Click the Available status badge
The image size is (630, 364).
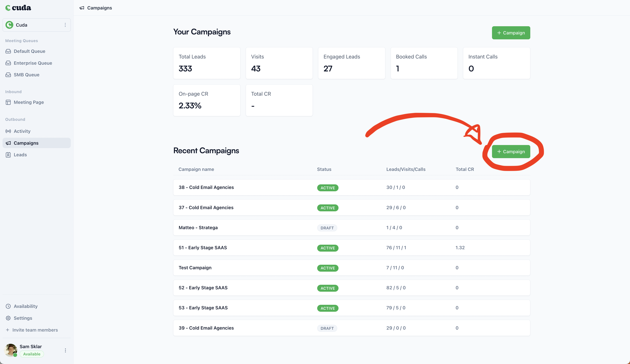(x=32, y=354)
